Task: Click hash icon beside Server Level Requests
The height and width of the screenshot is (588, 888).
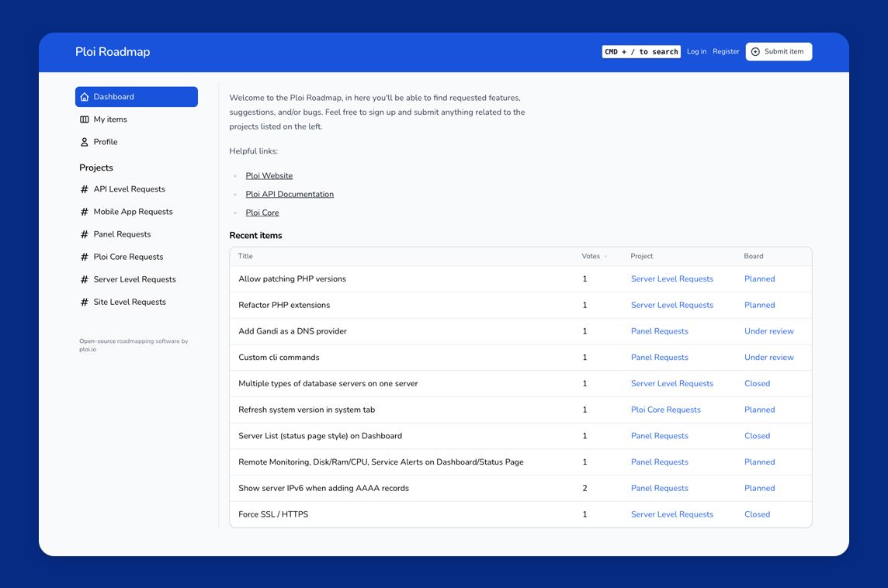Action: click(x=85, y=279)
